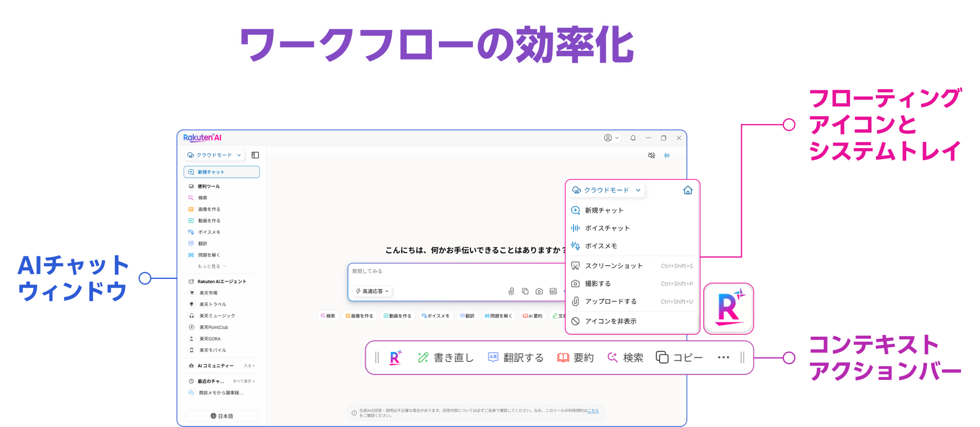Click the 動画を作る chip below the input box
980x427 pixels.
click(397, 316)
